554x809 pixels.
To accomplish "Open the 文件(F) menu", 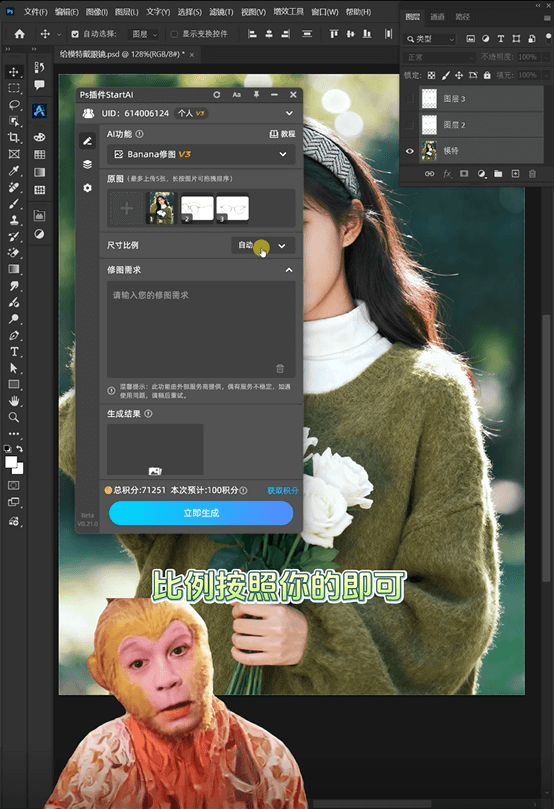I will click(x=36, y=12).
